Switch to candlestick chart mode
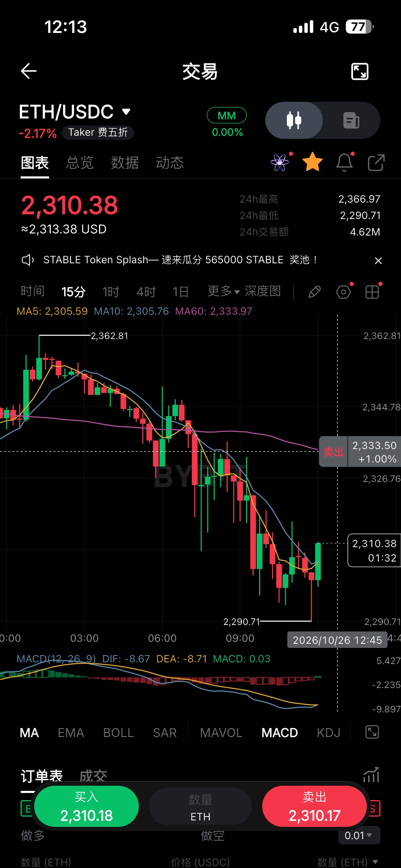The image size is (401, 868). coord(294,120)
